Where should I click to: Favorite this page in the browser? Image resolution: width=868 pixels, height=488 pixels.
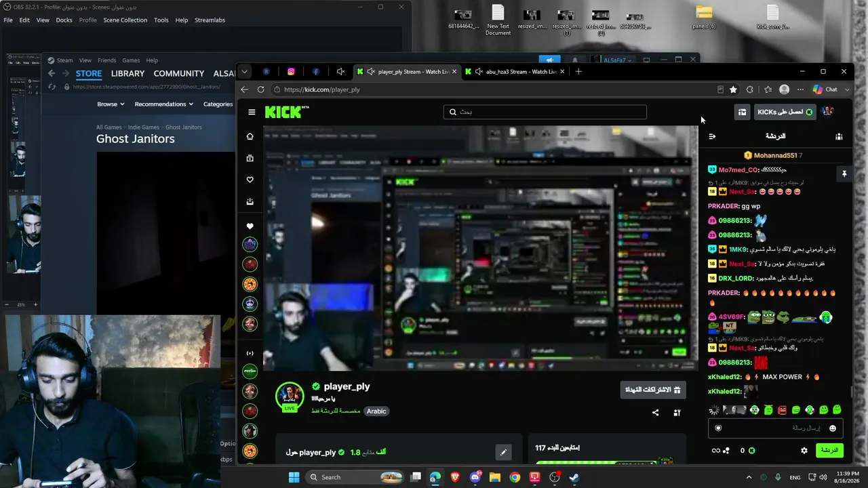point(733,89)
